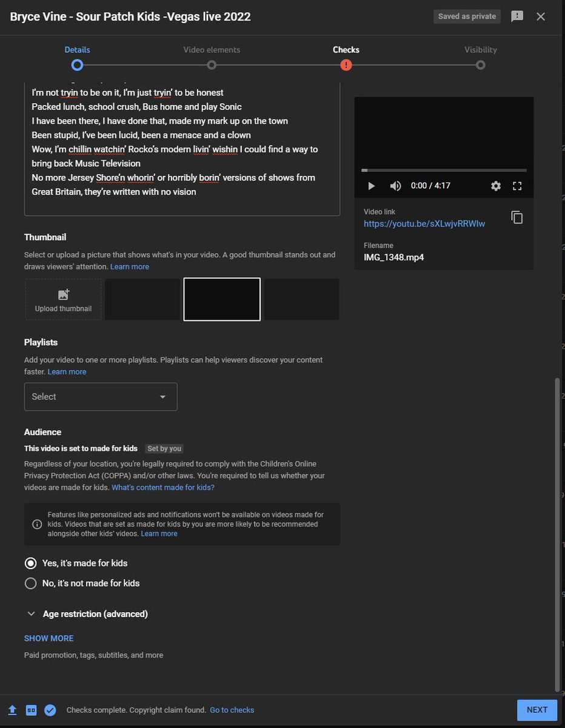Copy the video link

517,217
